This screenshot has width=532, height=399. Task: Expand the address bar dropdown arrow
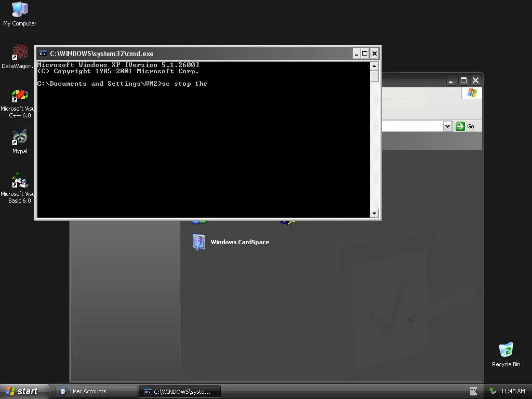point(447,126)
